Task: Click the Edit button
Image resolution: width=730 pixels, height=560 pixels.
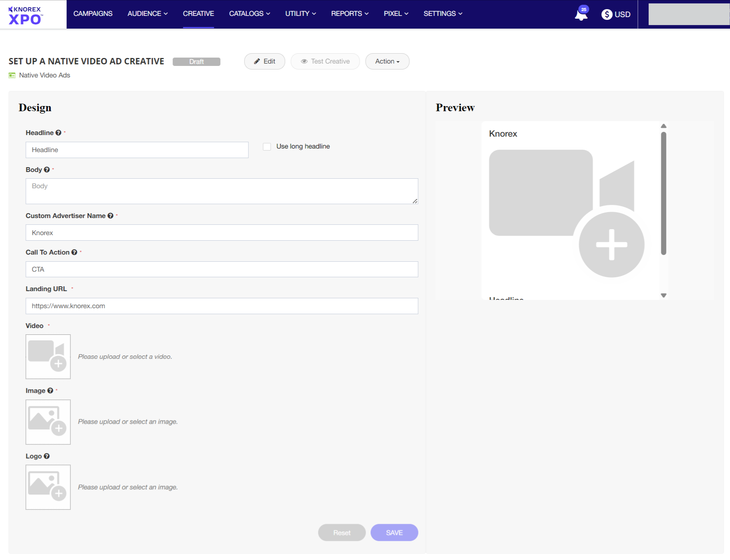Action: (265, 61)
